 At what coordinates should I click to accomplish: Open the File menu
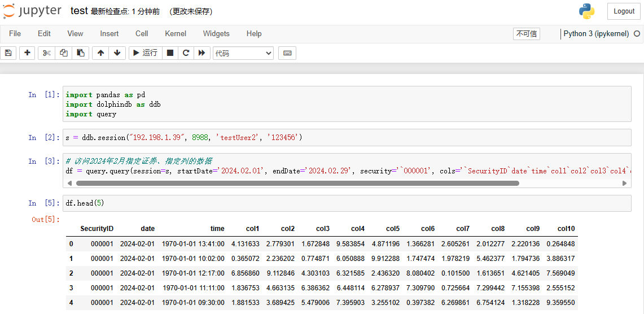point(15,34)
